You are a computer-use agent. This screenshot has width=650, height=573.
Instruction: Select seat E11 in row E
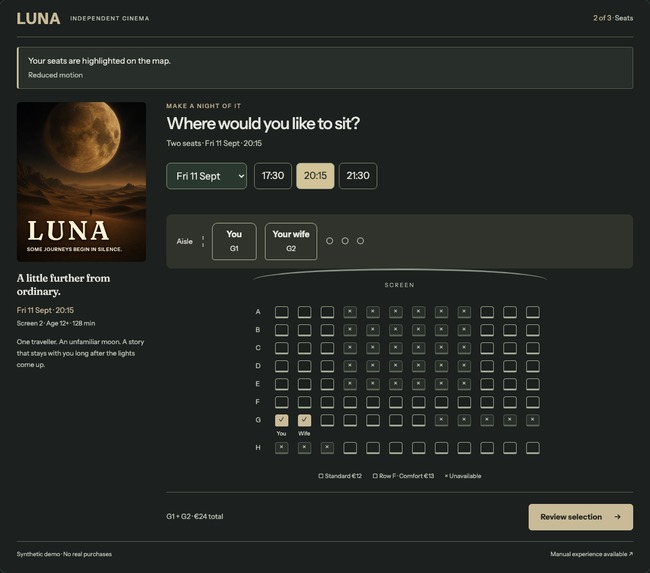(x=510, y=384)
